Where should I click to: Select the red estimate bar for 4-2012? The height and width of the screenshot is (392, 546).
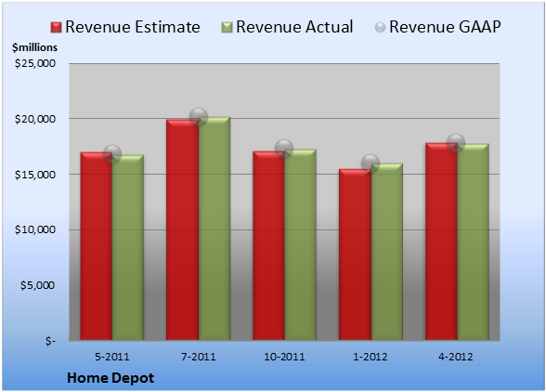click(x=441, y=242)
